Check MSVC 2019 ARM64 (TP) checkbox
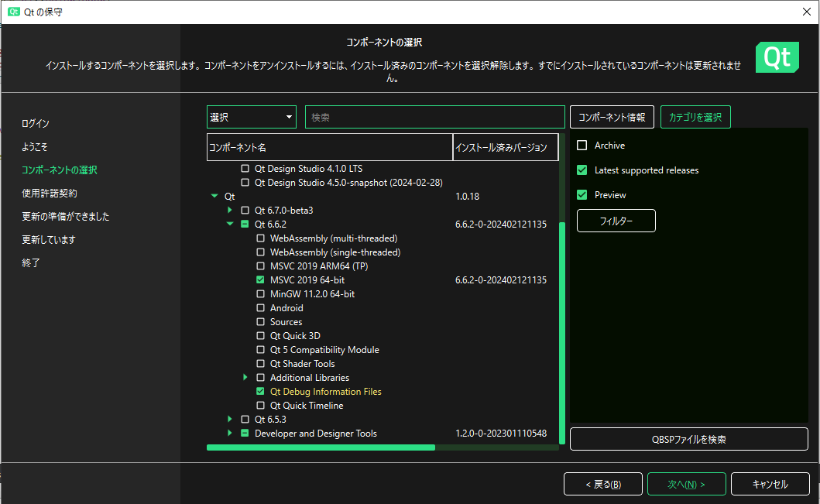Viewport: 820px width, 504px height. coord(260,266)
